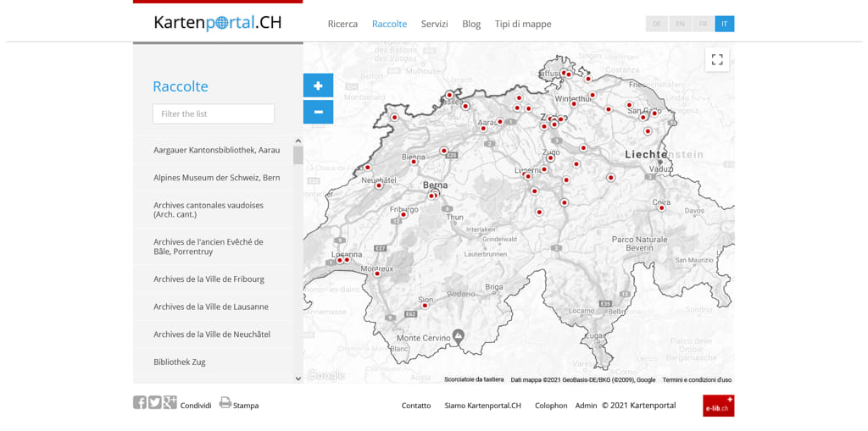Select Archives de la Ville de Lausanne
This screenshot has height=431, width=868.
(x=213, y=307)
